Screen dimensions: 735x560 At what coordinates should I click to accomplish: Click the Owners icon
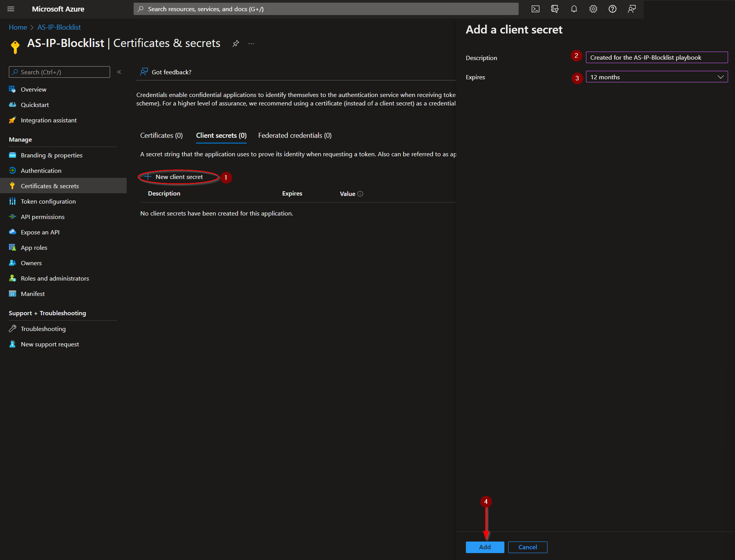(x=12, y=263)
